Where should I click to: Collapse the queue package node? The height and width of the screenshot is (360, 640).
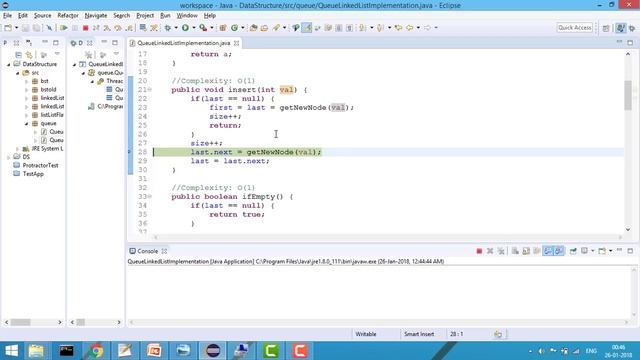tap(27, 124)
